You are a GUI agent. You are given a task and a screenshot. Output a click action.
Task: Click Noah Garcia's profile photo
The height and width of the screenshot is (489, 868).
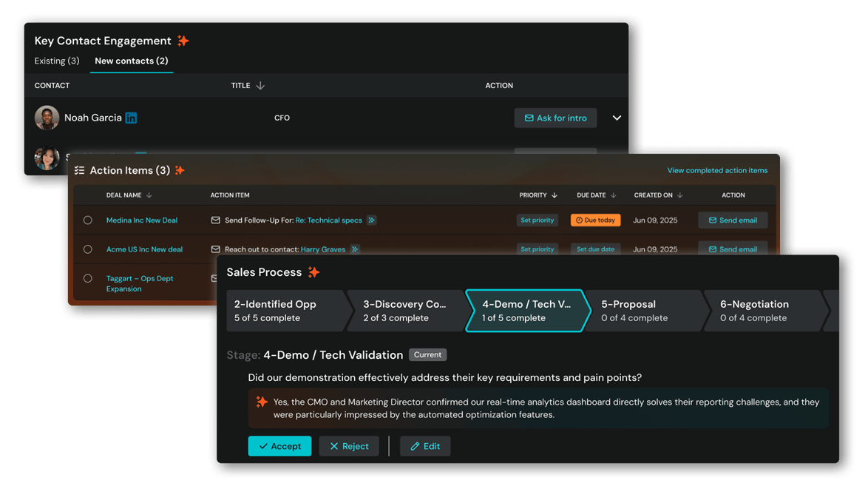pyautogui.click(x=47, y=118)
